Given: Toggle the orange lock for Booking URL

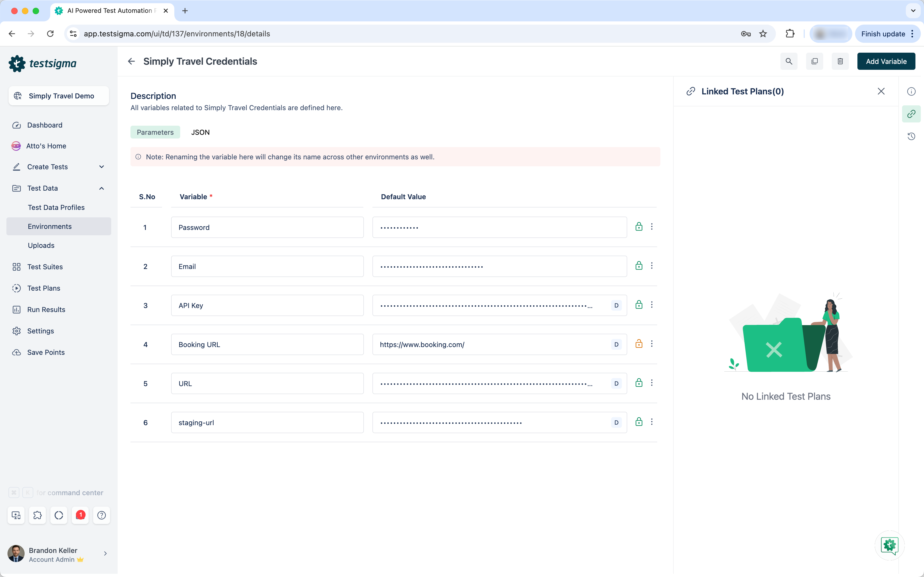Looking at the screenshot, I should tap(639, 344).
